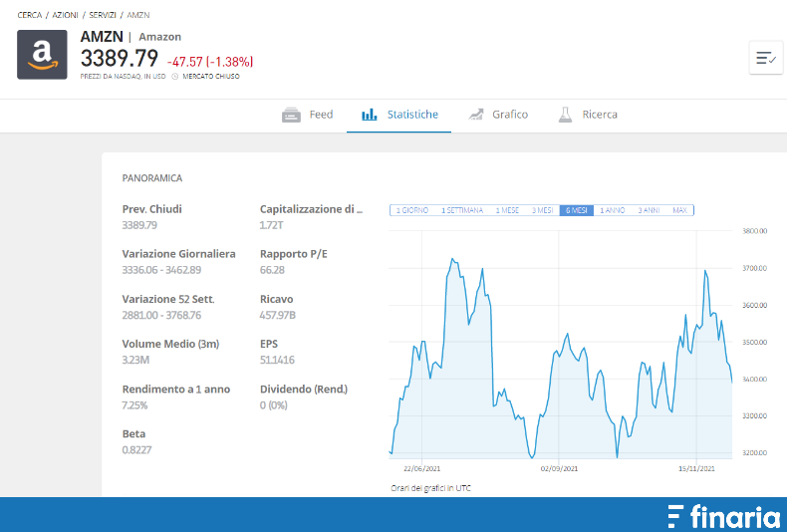Click the MERCATO CHIUSO status text
This screenshot has height=532, width=787.
211,77
